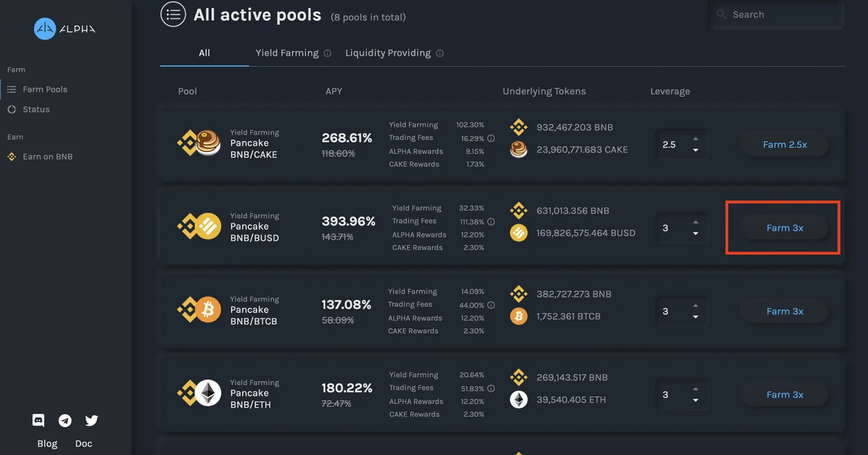868x455 pixels.
Task: Switch to the Yield Farming tab
Action: [287, 53]
